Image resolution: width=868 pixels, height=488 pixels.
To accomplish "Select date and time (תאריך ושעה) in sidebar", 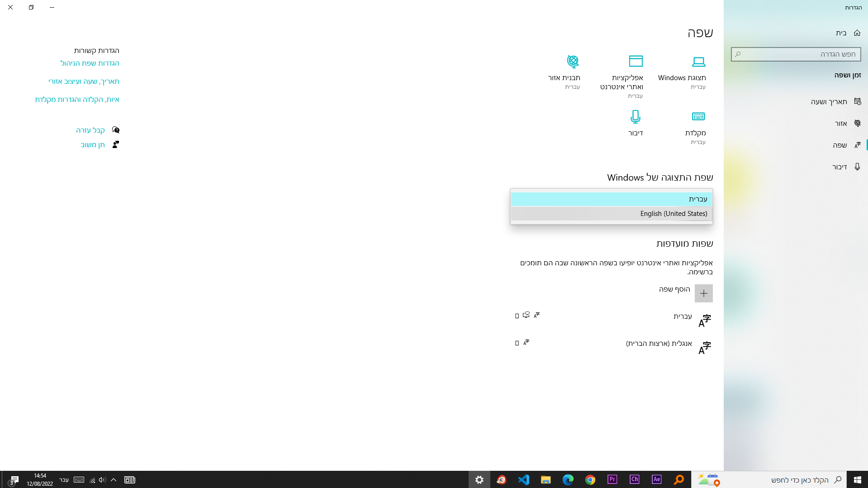I will (796, 101).
